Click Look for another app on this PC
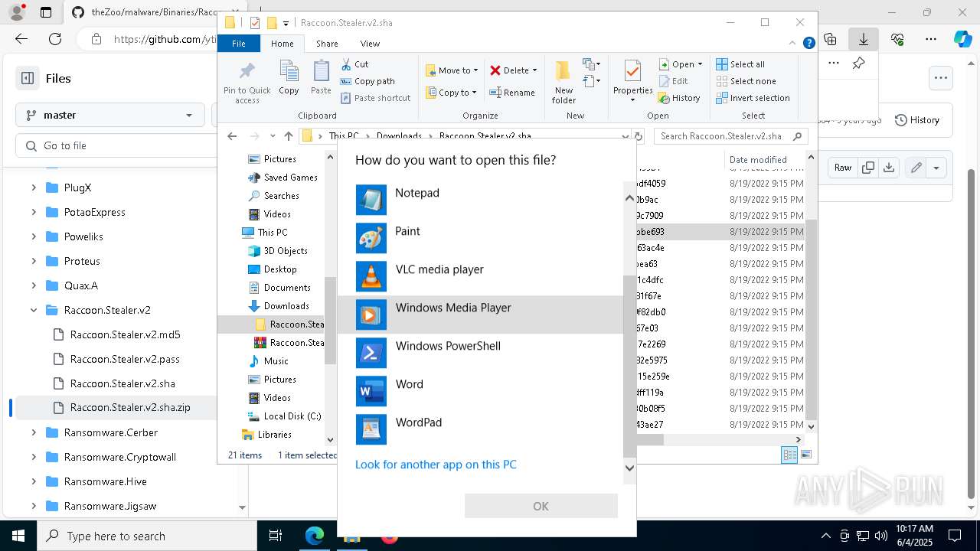 pos(436,465)
